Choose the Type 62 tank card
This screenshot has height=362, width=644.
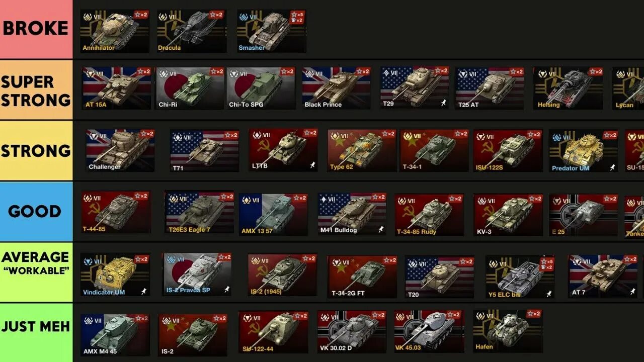point(362,150)
